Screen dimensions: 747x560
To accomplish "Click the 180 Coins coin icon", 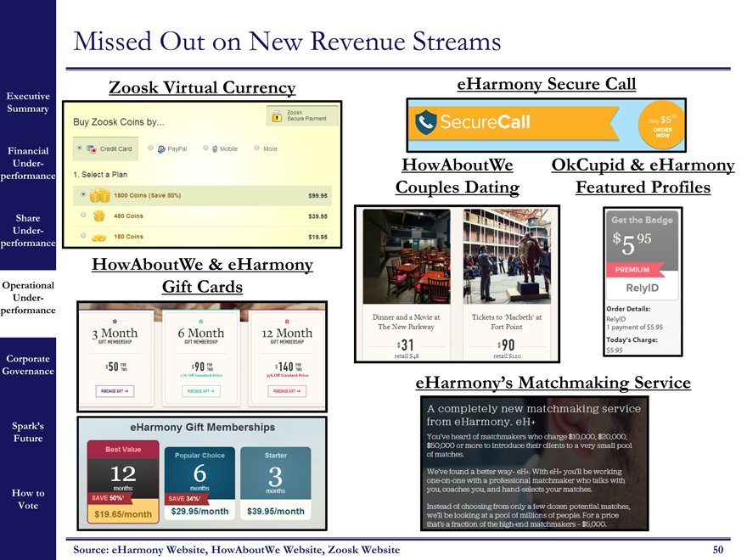I will click(x=98, y=237).
